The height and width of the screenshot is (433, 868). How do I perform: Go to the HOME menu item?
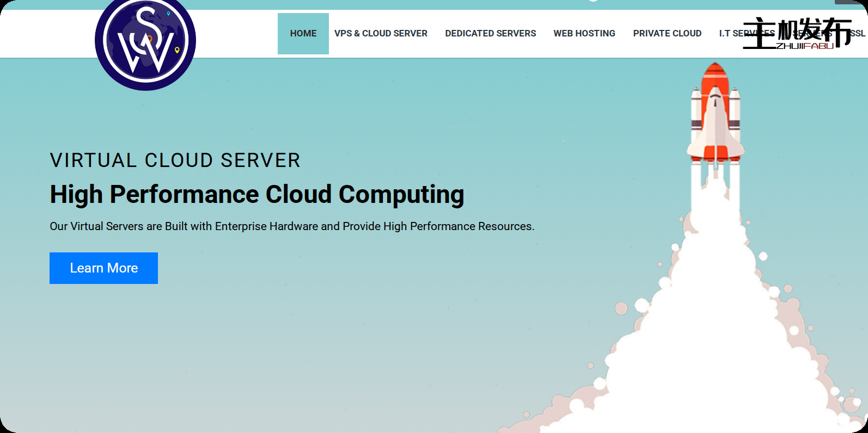(303, 34)
